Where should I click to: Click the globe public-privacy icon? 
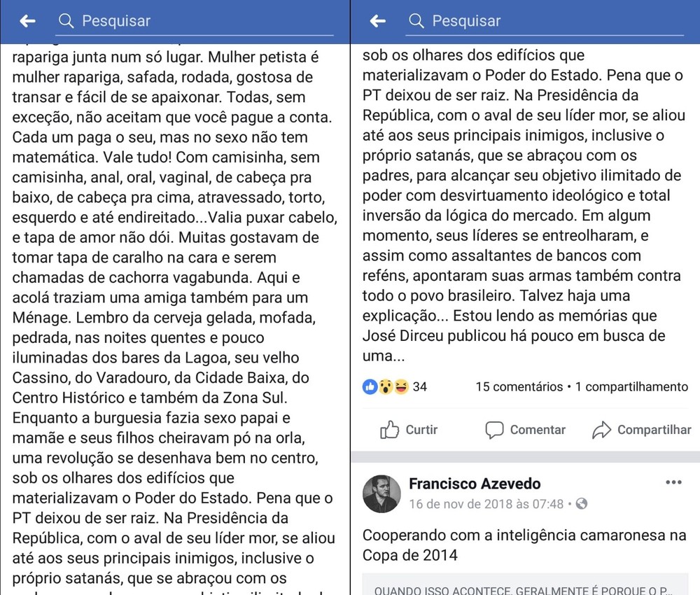coord(582,504)
